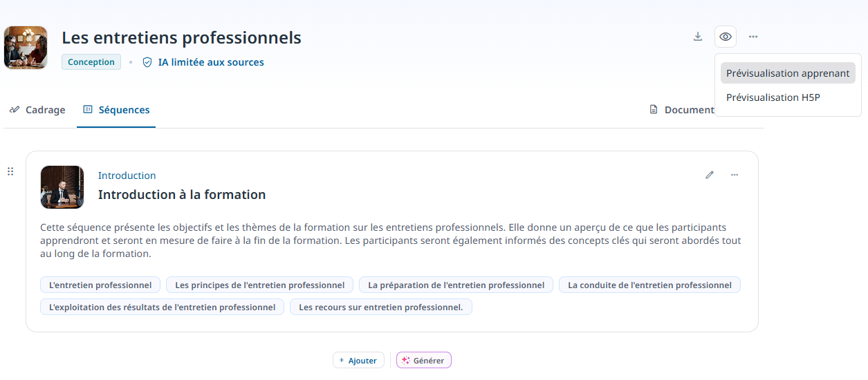Click the drag handle of Introduction sequence
The height and width of the screenshot is (380, 868).
point(10,171)
